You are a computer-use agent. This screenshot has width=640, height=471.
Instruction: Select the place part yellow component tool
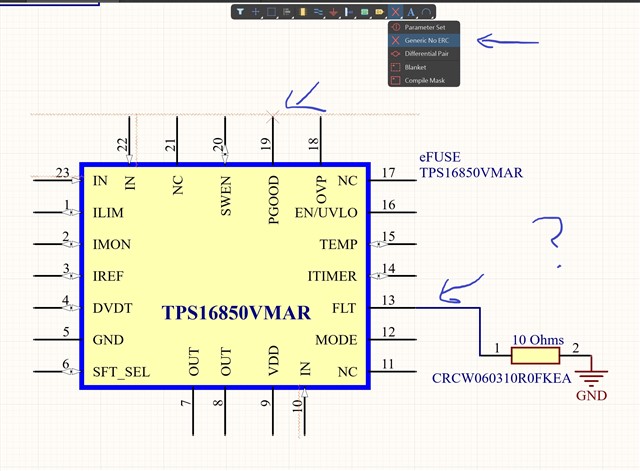[x=302, y=12]
